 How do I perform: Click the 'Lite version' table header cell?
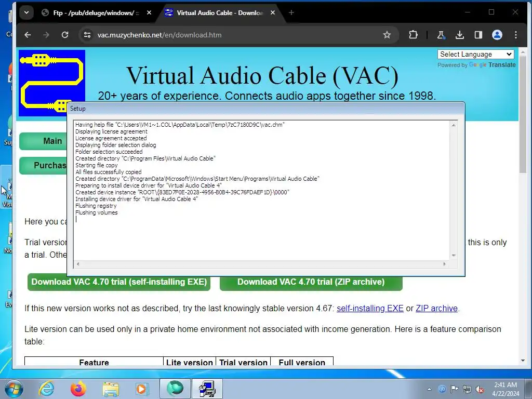[189, 362]
